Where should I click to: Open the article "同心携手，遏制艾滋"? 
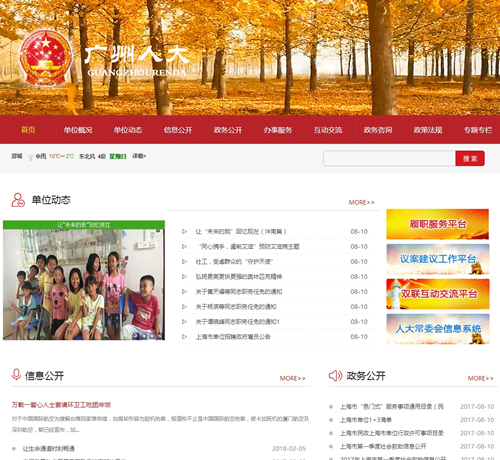[x=249, y=247]
